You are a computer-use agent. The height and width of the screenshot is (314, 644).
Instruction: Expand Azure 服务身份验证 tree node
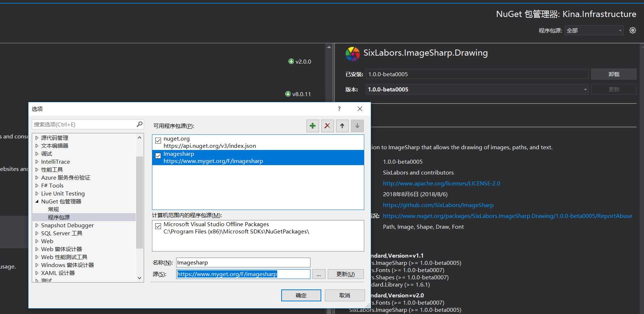tap(37, 177)
